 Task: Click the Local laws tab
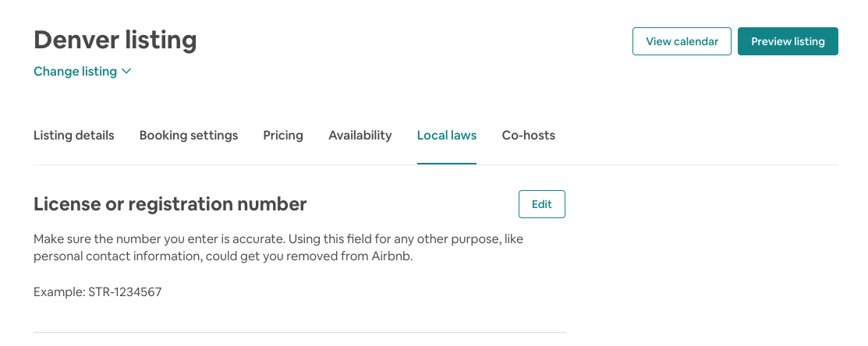tap(447, 136)
